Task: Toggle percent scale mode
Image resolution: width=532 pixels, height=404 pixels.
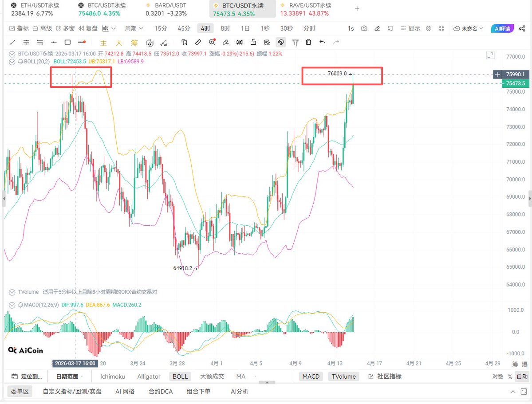Action: [x=510, y=377]
